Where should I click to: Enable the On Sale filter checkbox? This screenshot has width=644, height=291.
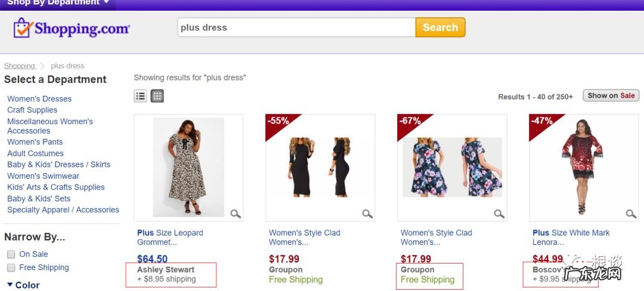click(x=11, y=255)
